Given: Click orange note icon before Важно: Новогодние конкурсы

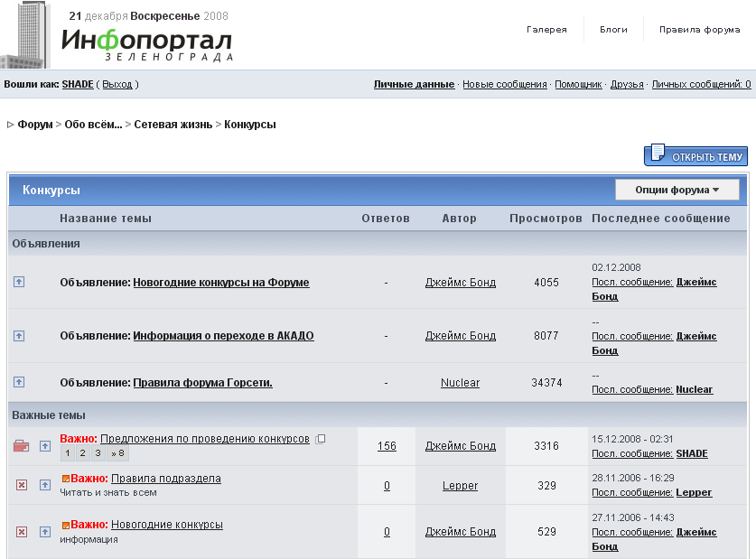Looking at the screenshot, I should tap(66, 525).
